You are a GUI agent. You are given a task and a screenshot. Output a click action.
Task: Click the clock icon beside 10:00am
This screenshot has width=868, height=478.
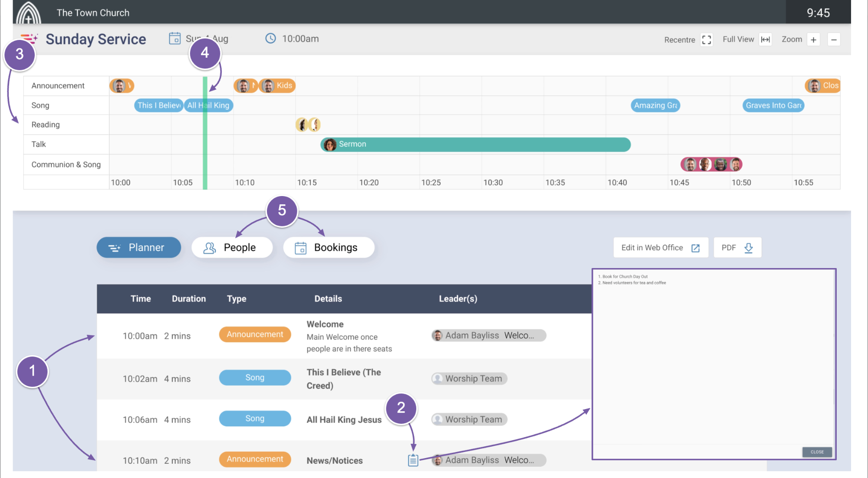(270, 39)
